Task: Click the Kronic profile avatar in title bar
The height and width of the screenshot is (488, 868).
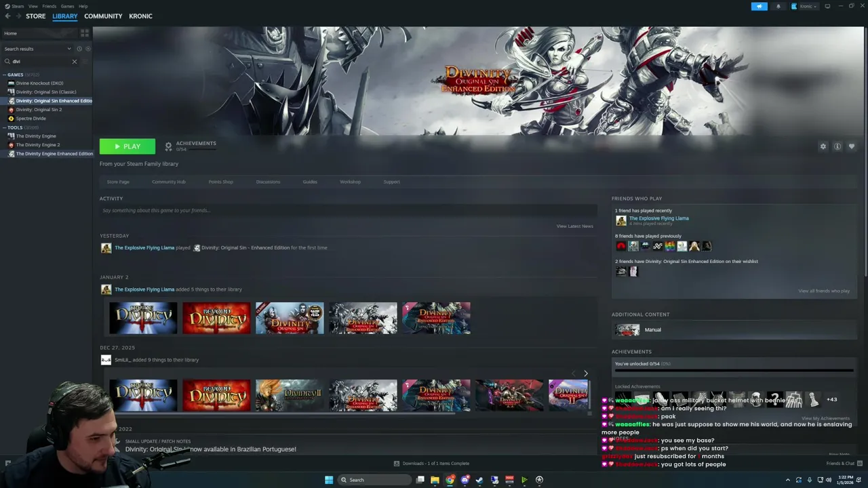Action: coord(794,6)
